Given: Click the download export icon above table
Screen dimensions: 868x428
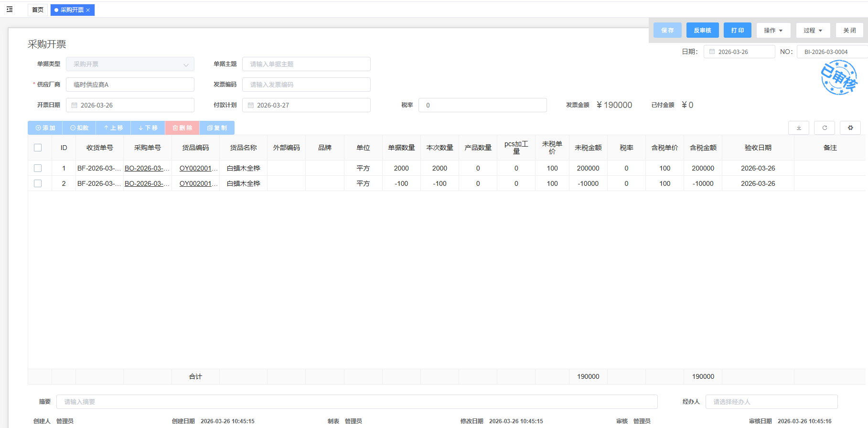Looking at the screenshot, I should pyautogui.click(x=798, y=128).
